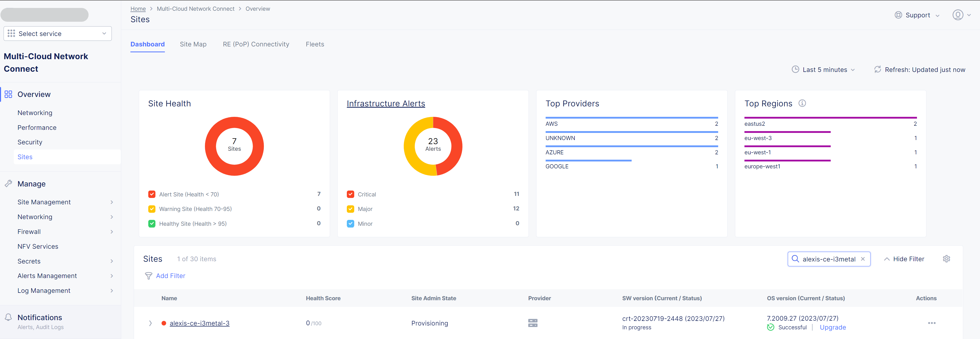Click the refresh icon

877,70
